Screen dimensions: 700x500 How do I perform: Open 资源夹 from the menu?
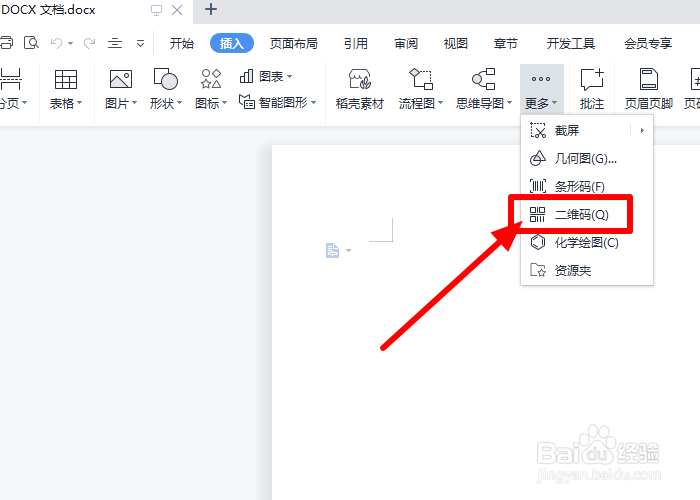tap(587, 271)
